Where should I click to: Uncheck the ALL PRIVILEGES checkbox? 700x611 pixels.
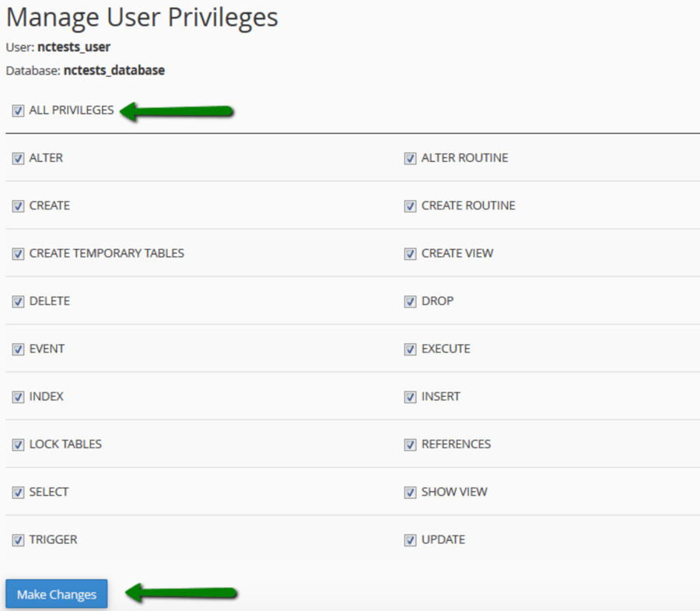pos(18,111)
